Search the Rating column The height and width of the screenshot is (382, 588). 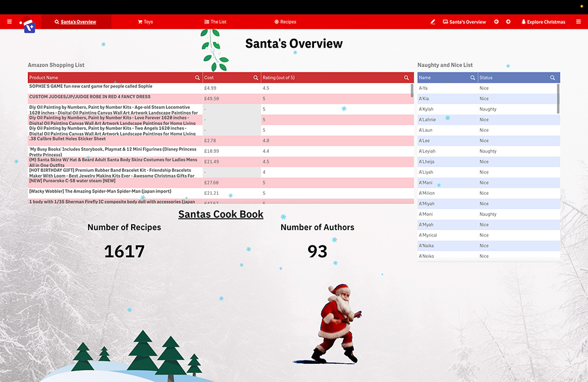(406, 78)
